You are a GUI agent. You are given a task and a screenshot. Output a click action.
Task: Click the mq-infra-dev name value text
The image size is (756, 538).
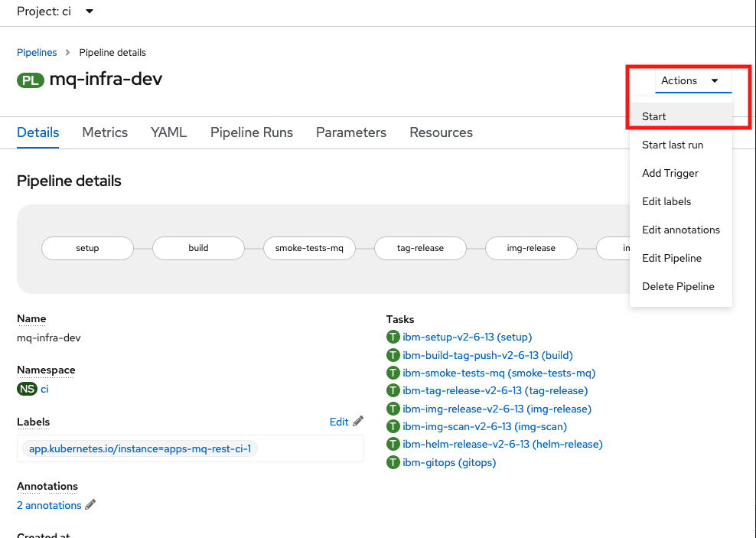[49, 338]
